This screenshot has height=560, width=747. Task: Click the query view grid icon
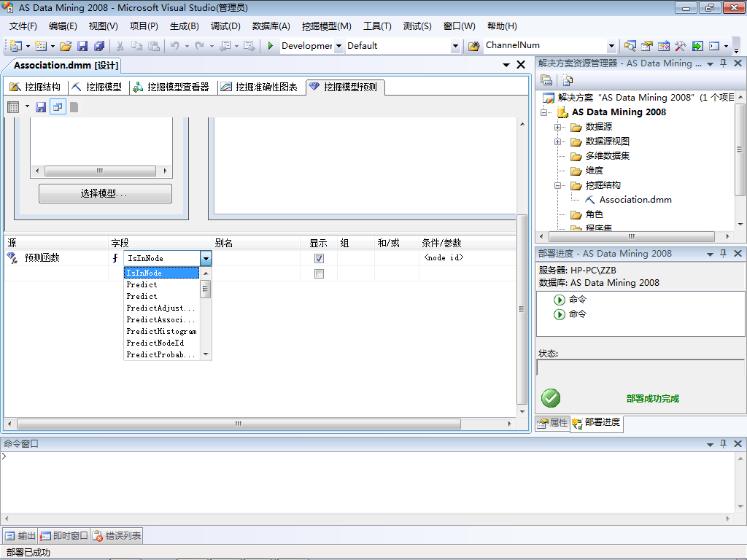click(13, 107)
